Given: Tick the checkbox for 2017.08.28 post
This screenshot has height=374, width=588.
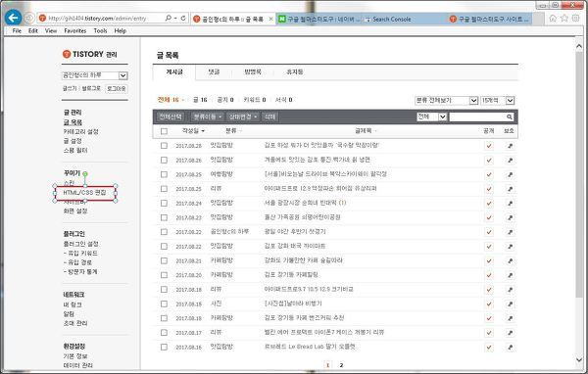Looking at the screenshot, I should 164,146.
